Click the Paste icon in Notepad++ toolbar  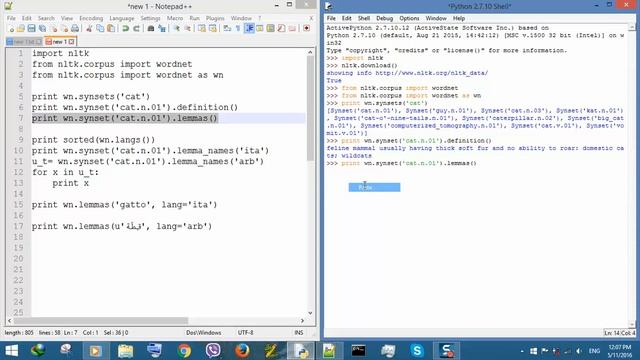tap(111, 28)
